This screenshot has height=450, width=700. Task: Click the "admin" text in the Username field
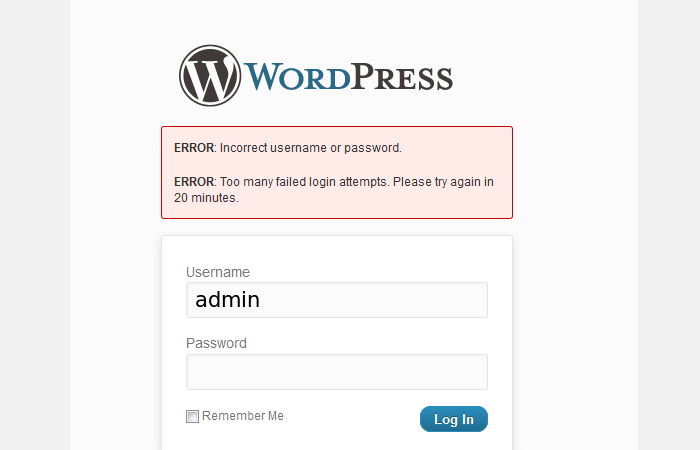tap(227, 300)
